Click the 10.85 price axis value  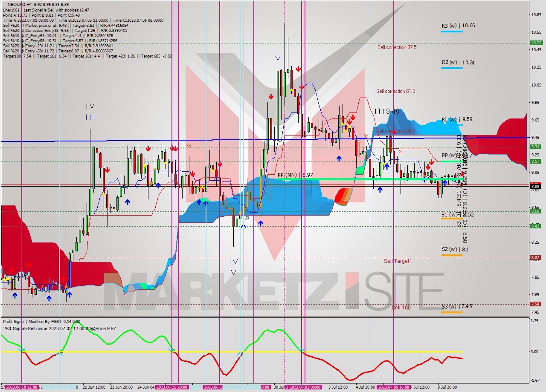tap(536, 15)
